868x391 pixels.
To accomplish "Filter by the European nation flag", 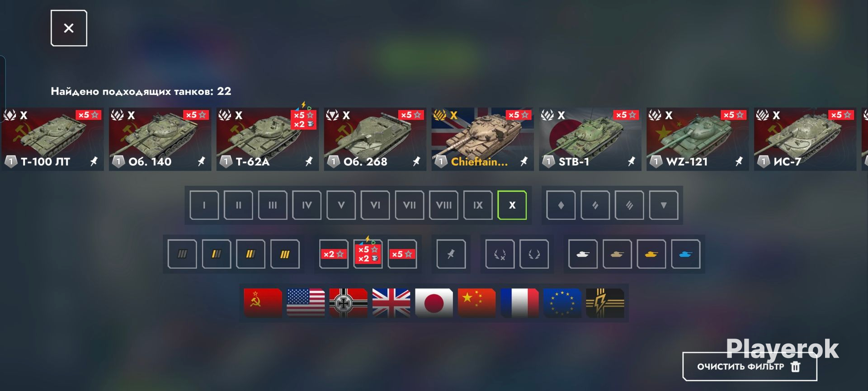I will pos(562,303).
